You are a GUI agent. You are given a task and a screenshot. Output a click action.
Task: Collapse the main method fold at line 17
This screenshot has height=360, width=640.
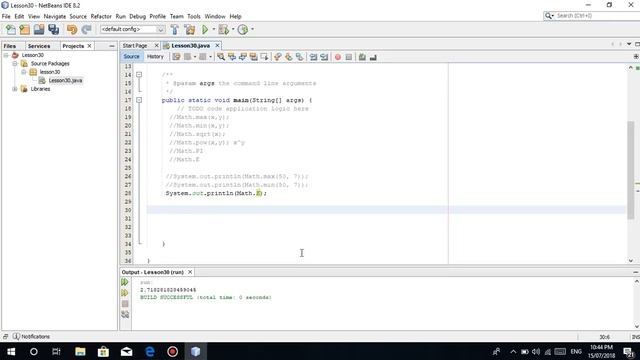coord(139,100)
